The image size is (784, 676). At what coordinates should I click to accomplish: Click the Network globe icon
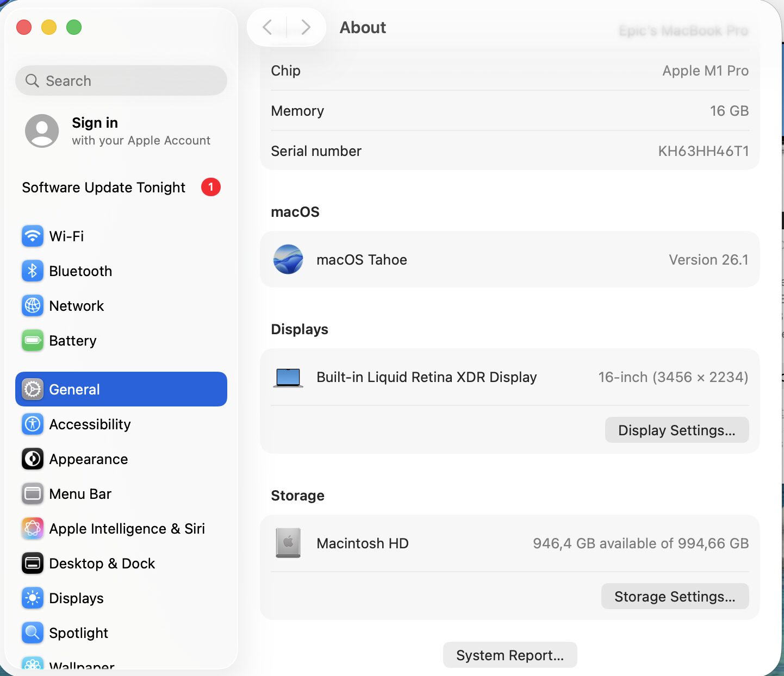click(x=33, y=306)
